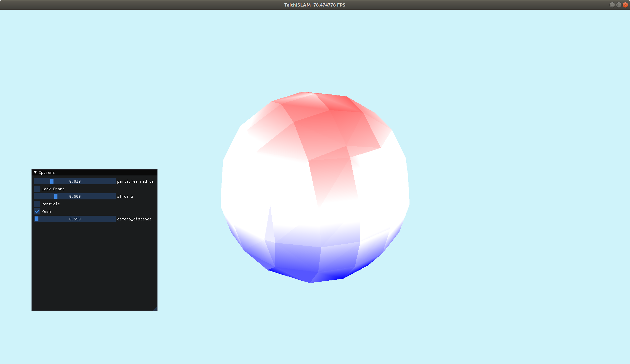Maximize the TaichiSLAM window
Image resolution: width=630 pixels, height=364 pixels.
pyautogui.click(x=618, y=5)
